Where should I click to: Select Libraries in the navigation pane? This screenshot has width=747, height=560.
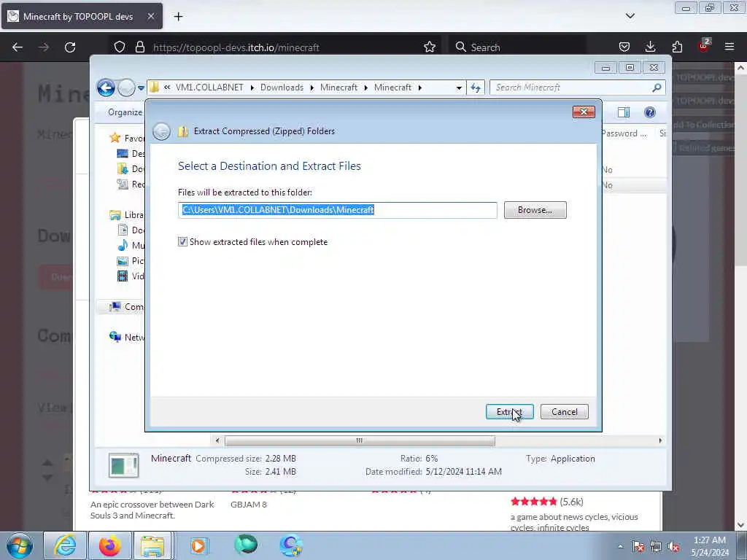tap(127, 215)
